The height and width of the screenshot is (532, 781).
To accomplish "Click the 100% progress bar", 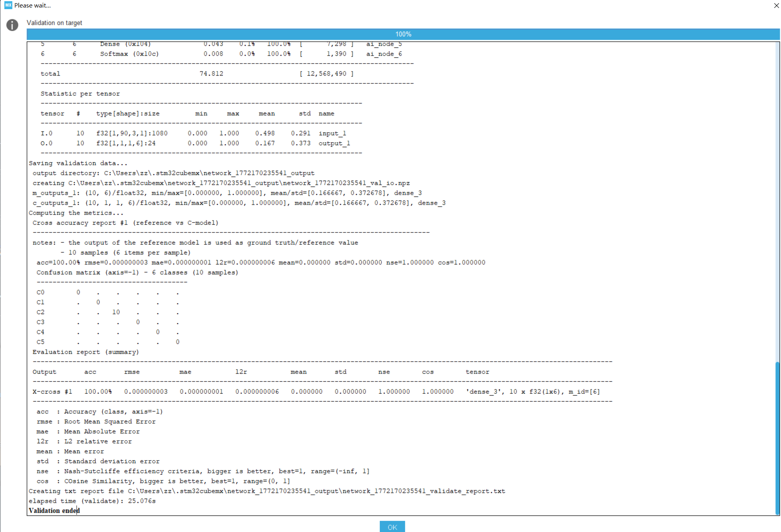I will coord(403,34).
